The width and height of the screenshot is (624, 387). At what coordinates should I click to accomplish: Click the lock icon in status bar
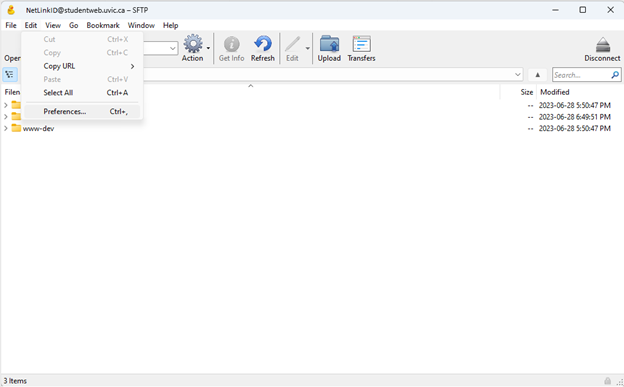pyautogui.click(x=607, y=381)
